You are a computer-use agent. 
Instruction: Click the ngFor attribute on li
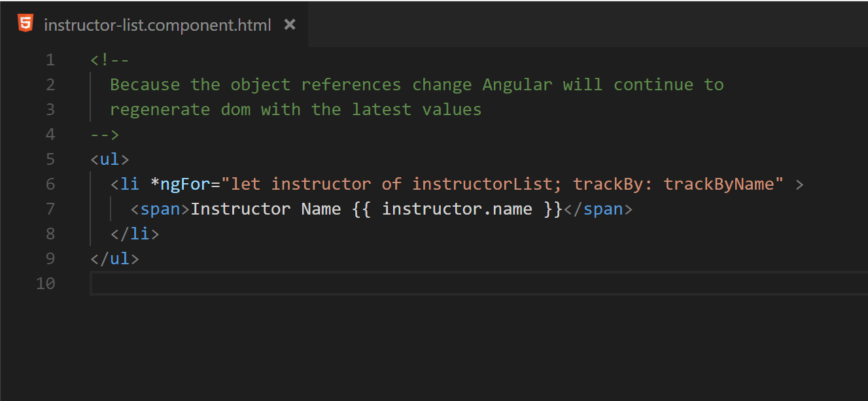click(x=180, y=184)
